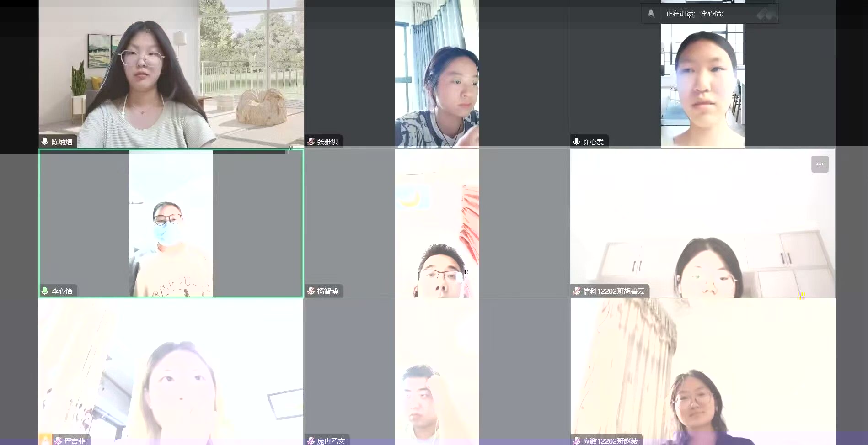Click muted mic icon next to 杨智博
The width and height of the screenshot is (868, 445).
click(311, 291)
